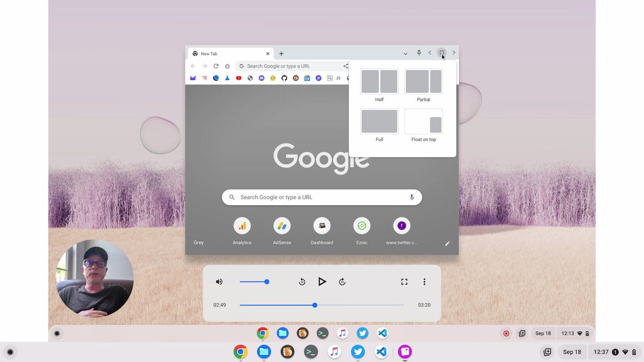Skip forward ten seconds in the video
The height and width of the screenshot is (362, 644).
[x=342, y=282]
